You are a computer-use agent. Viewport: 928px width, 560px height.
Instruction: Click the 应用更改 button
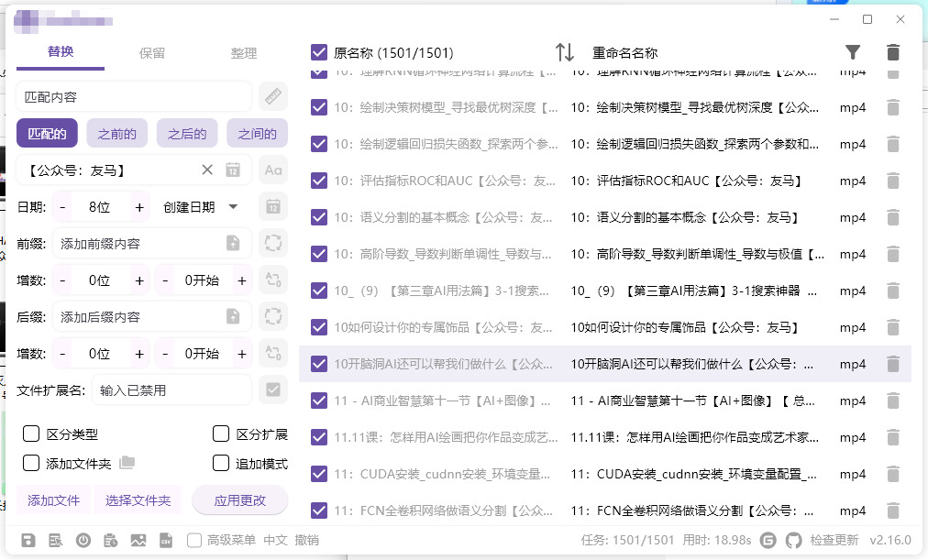239,500
